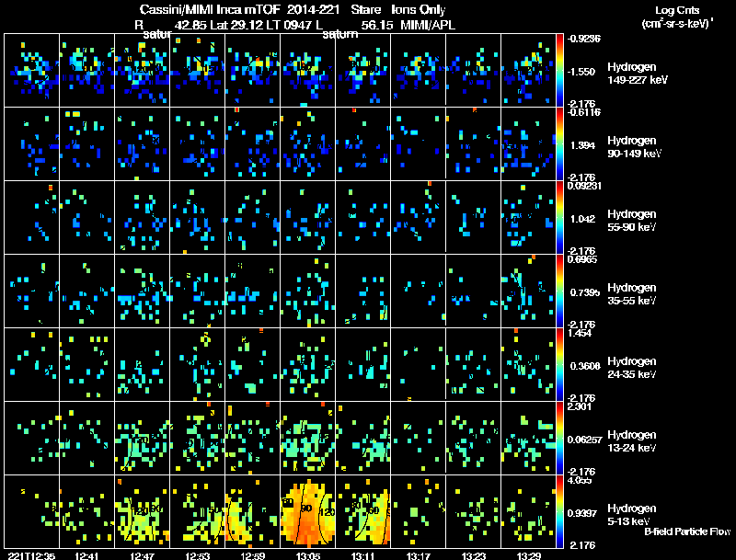Click the color bar beside 149-227 keV row
This screenshot has height=560, width=736.
pyautogui.click(x=559, y=71)
